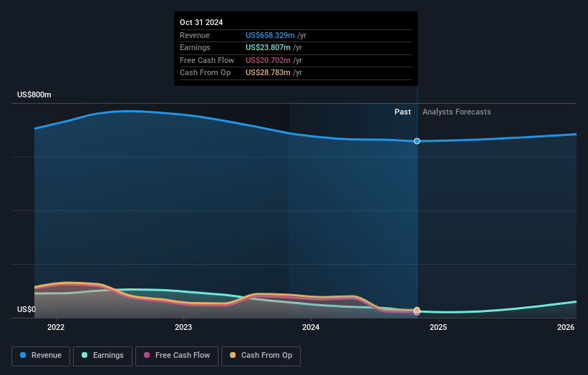
Task: Click the US$20.702m free cash flow value
Action: [x=268, y=60]
